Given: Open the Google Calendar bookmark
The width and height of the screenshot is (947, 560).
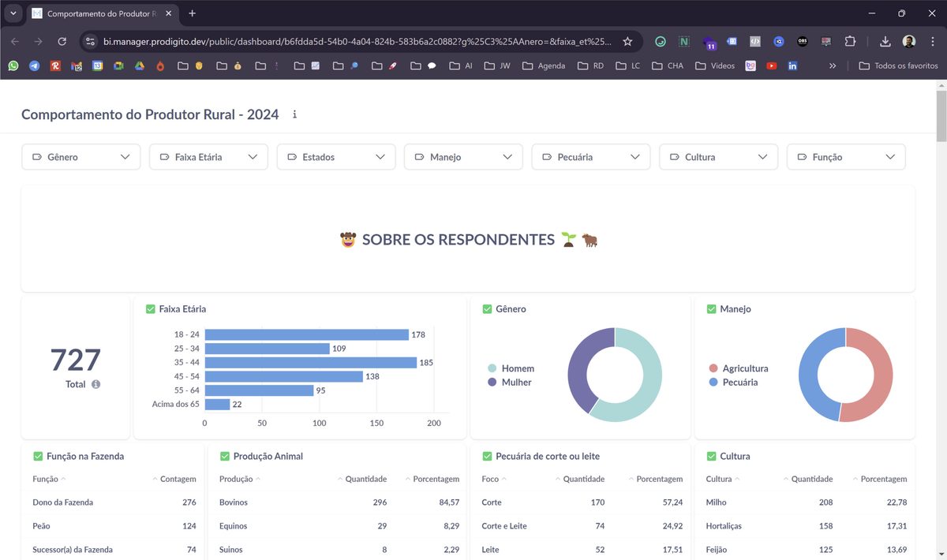Looking at the screenshot, I should pos(98,66).
